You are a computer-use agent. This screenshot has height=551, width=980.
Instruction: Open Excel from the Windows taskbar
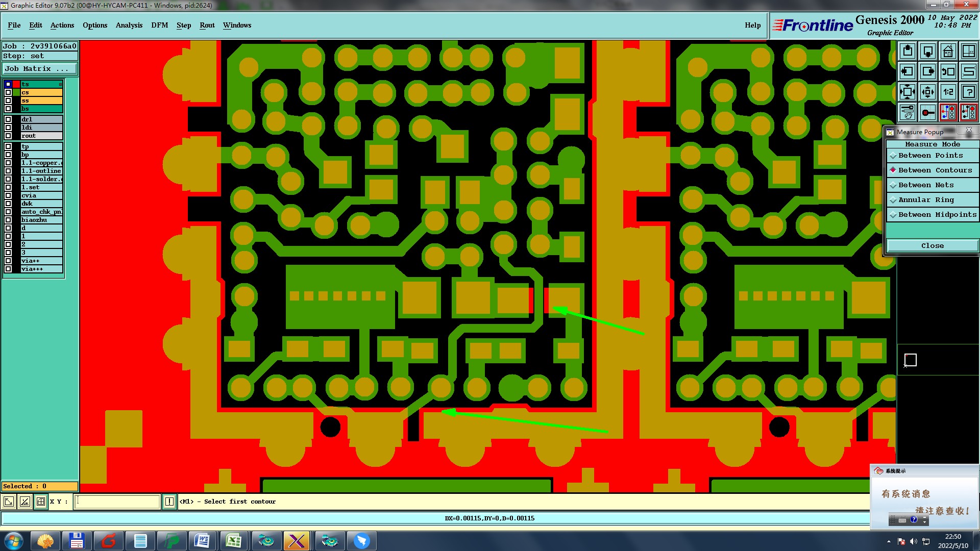click(x=234, y=541)
